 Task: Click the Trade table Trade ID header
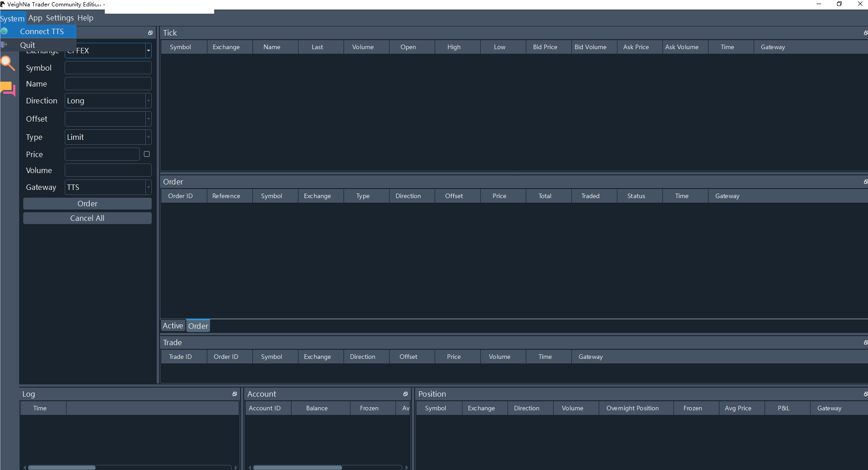click(184, 357)
